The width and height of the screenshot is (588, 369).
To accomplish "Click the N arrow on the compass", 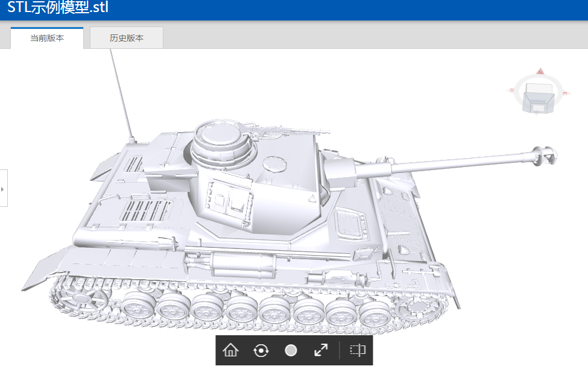I will pyautogui.click(x=540, y=72).
